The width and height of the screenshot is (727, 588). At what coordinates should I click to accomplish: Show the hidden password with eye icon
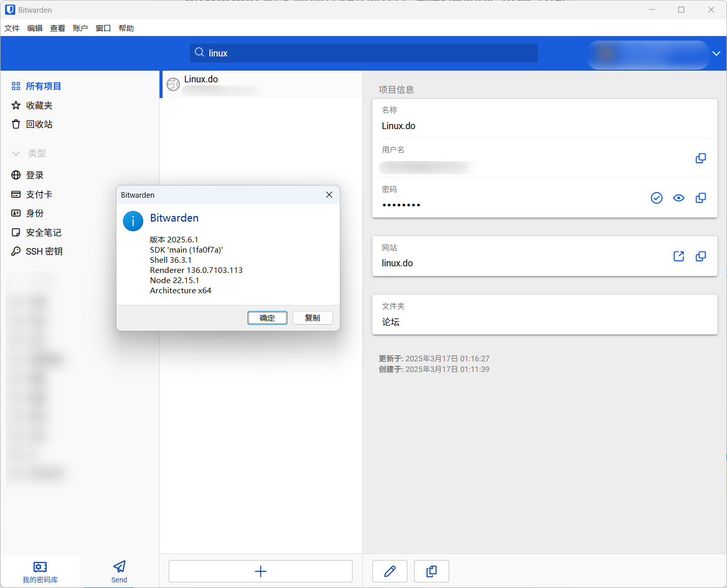(x=679, y=198)
